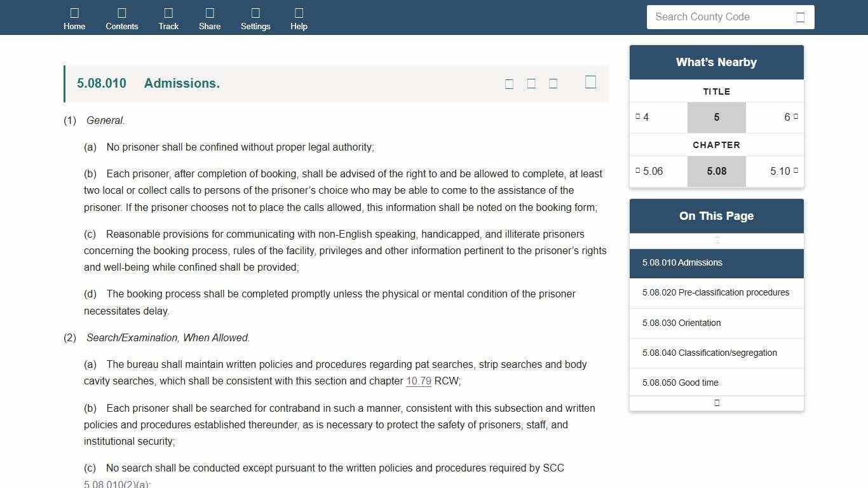The image size is (868, 488).
Task: Click the search magnifier icon
Action: 800,17
